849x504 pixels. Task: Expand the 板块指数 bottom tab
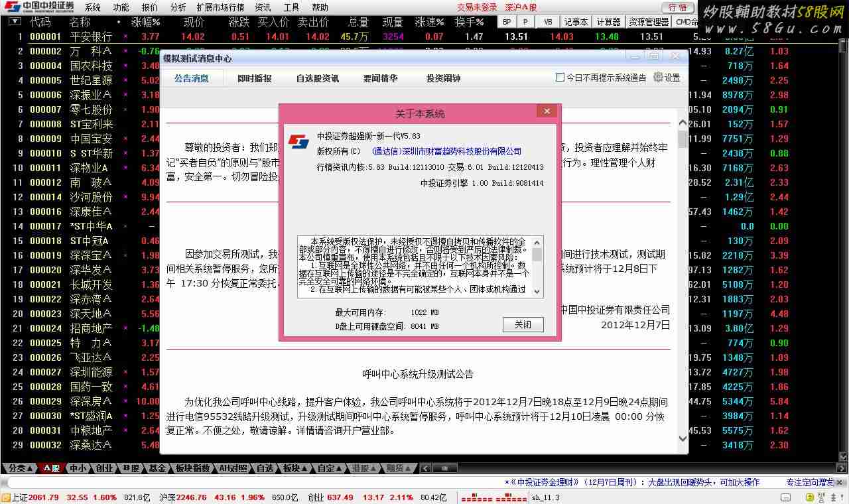[193, 468]
